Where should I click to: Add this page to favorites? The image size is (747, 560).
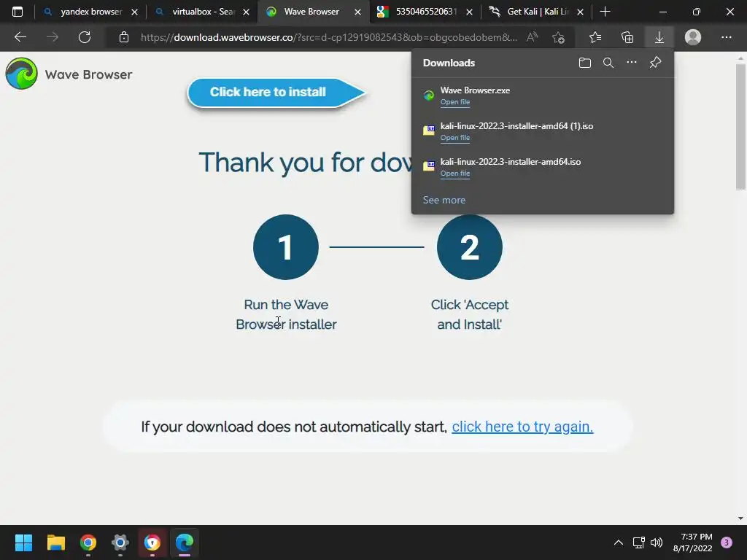coord(558,37)
